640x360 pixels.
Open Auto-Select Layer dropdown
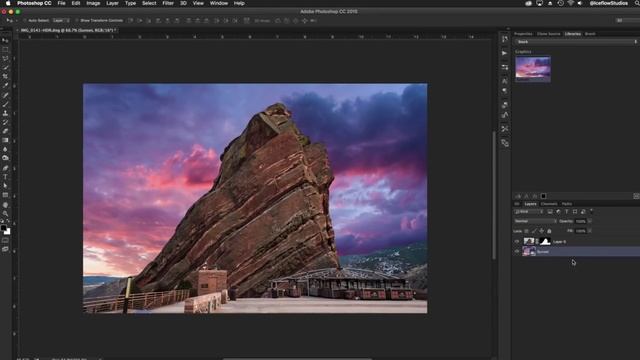[61, 20]
